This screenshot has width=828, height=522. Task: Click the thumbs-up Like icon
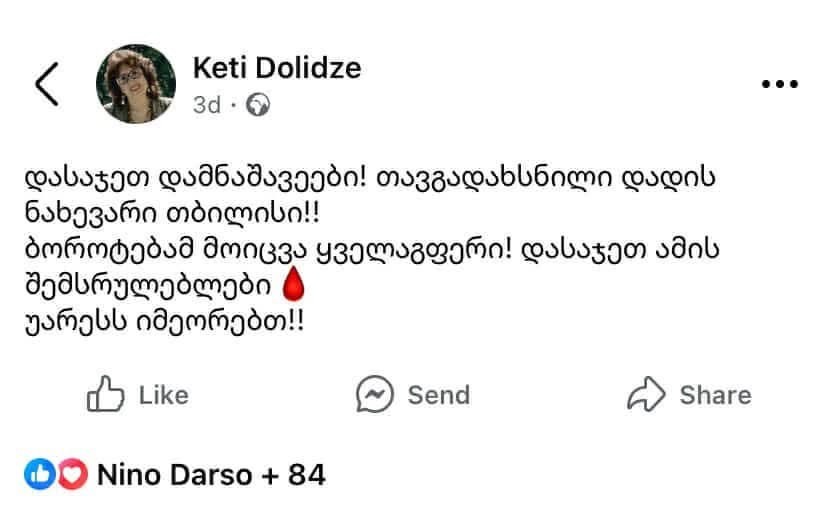click(105, 394)
